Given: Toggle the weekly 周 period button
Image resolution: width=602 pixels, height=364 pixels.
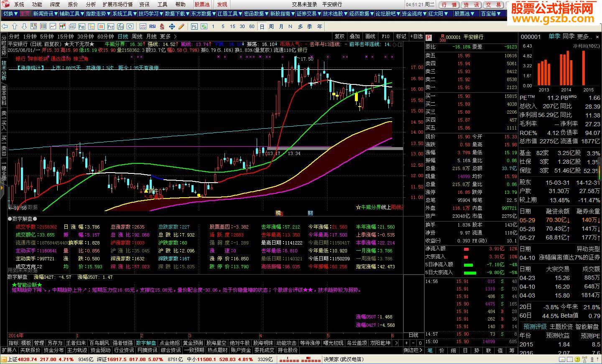Looking at the screenshot, I should pyautogui.click(x=271, y=26).
